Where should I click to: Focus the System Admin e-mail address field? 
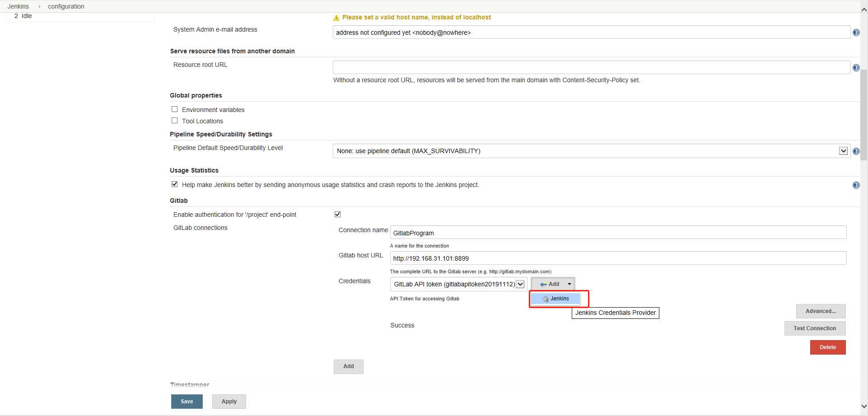point(591,33)
